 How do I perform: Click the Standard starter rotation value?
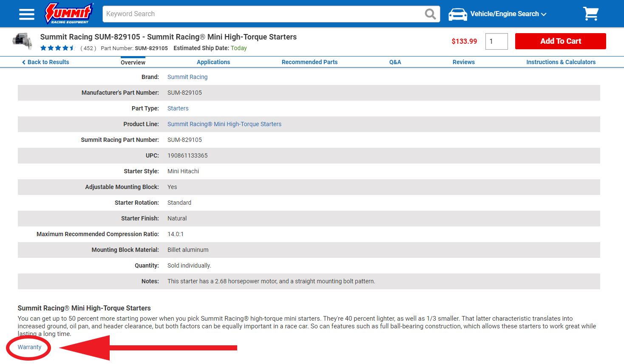coord(179,203)
